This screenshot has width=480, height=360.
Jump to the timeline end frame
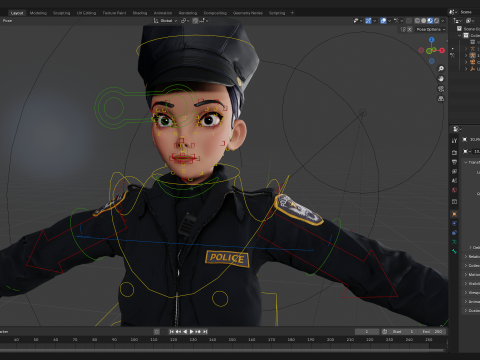pos(205,332)
